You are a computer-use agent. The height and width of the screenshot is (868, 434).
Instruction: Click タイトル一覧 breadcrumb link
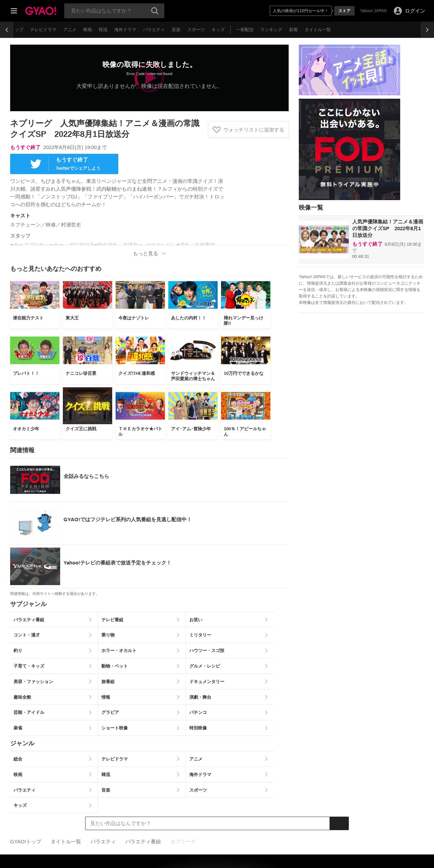pyautogui.click(x=66, y=841)
